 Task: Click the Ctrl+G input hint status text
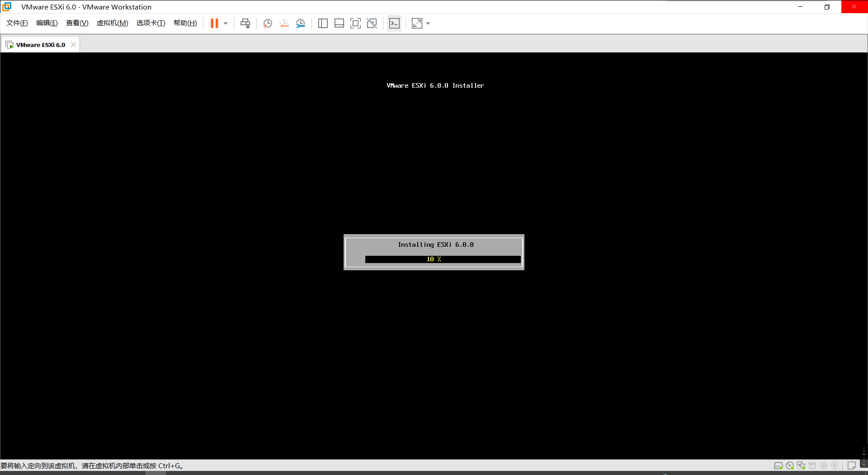92,466
